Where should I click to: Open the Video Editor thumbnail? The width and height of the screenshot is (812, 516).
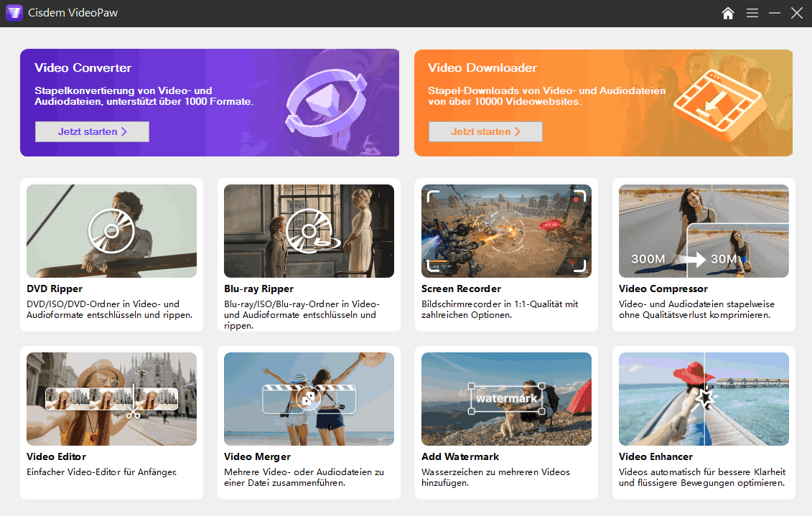111,399
